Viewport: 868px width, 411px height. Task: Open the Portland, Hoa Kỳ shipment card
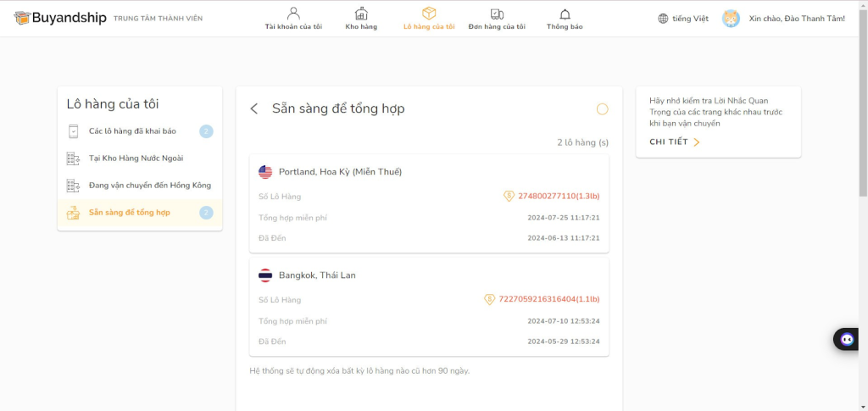coord(429,203)
